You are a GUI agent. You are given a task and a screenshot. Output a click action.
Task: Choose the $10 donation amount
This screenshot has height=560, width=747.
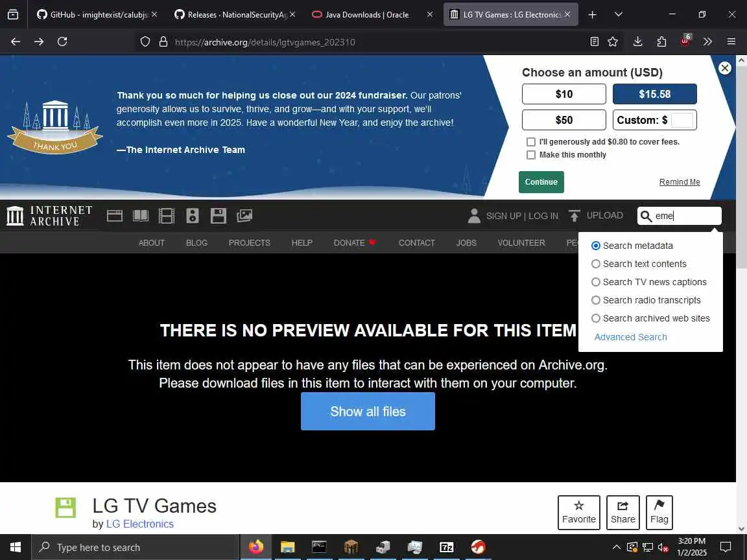[x=564, y=94]
